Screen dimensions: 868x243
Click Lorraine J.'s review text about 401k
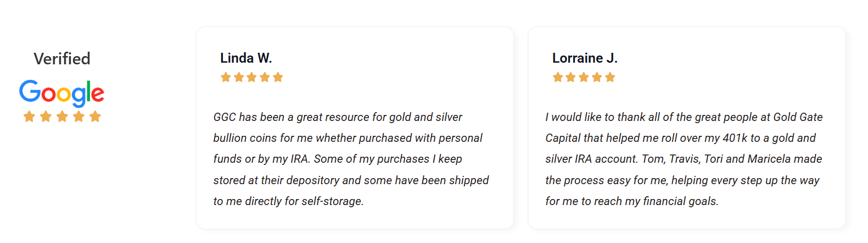684,159
